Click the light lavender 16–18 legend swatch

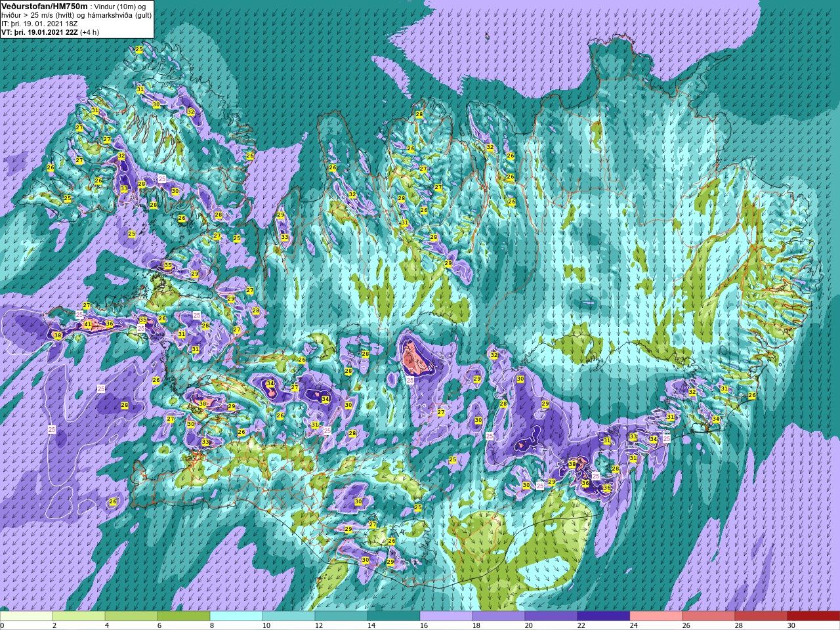(x=446, y=616)
